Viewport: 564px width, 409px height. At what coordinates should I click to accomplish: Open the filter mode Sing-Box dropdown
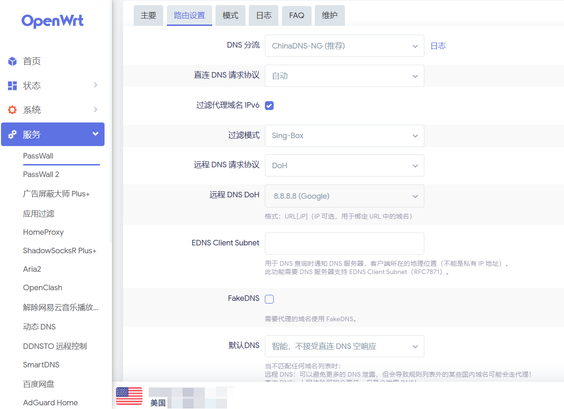pyautogui.click(x=345, y=136)
